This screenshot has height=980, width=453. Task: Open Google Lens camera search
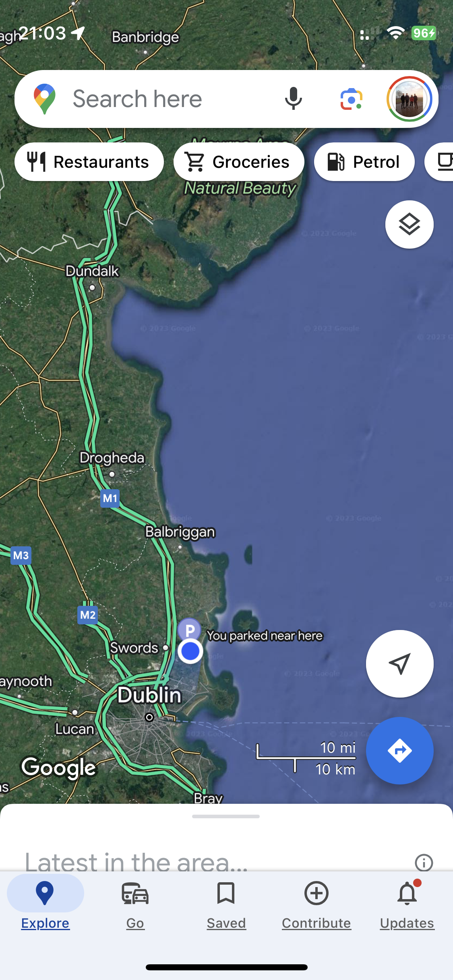tap(351, 99)
